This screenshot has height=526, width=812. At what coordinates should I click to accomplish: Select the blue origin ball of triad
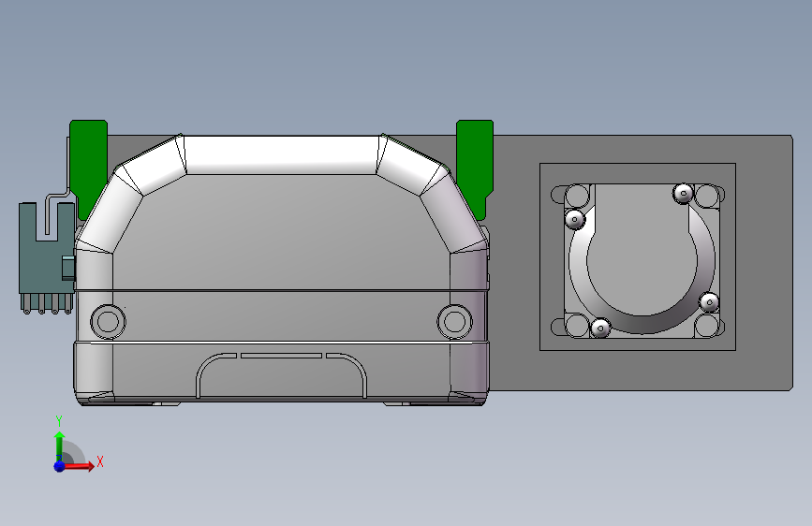point(59,466)
